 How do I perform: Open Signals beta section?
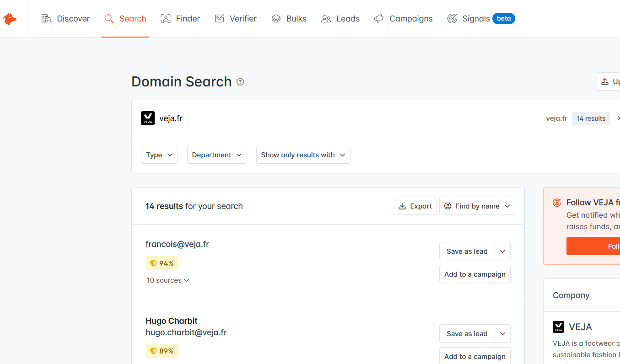(x=481, y=19)
